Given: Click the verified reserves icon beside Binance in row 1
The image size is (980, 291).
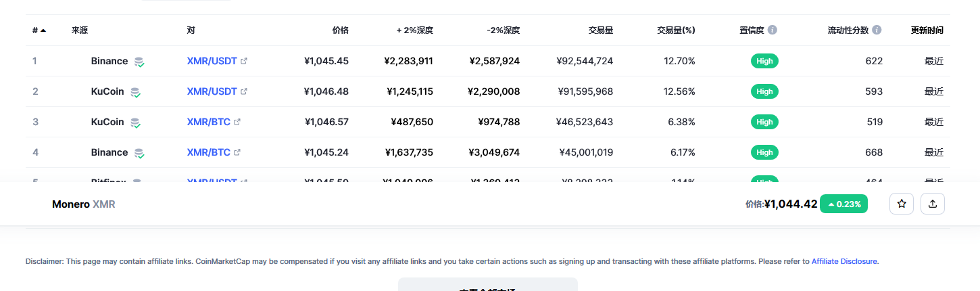Looking at the screenshot, I should click(x=139, y=62).
